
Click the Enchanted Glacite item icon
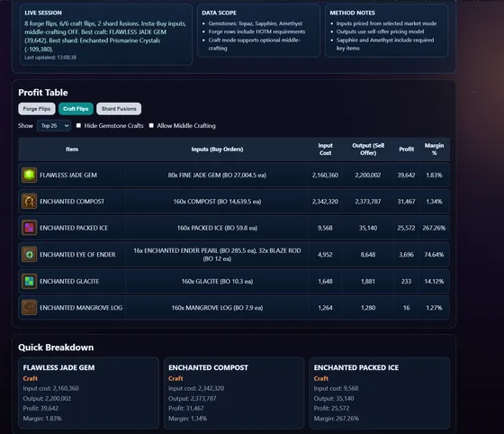coord(29,281)
